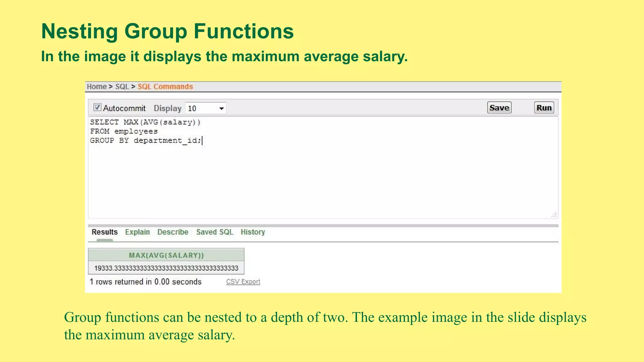The height and width of the screenshot is (362, 644).
Task: Open the Display rows dropdown
Action: point(206,108)
